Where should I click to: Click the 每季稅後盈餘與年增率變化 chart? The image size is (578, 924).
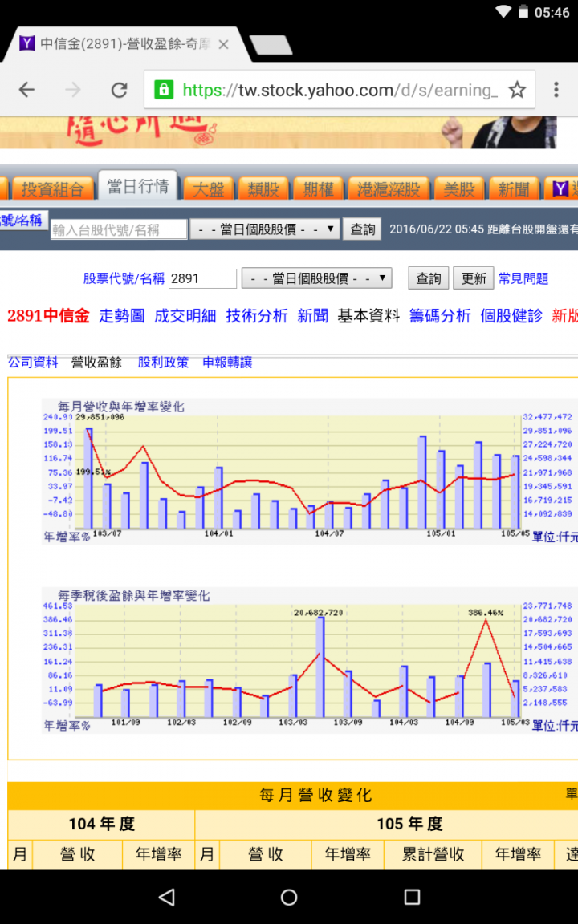(x=310, y=660)
